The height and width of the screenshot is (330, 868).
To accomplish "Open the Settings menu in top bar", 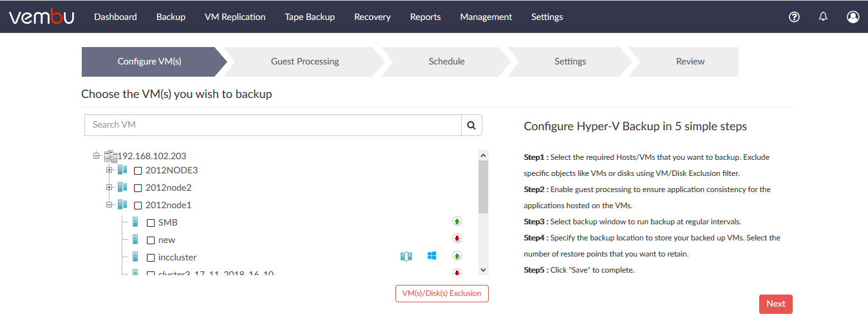I will coord(547,17).
